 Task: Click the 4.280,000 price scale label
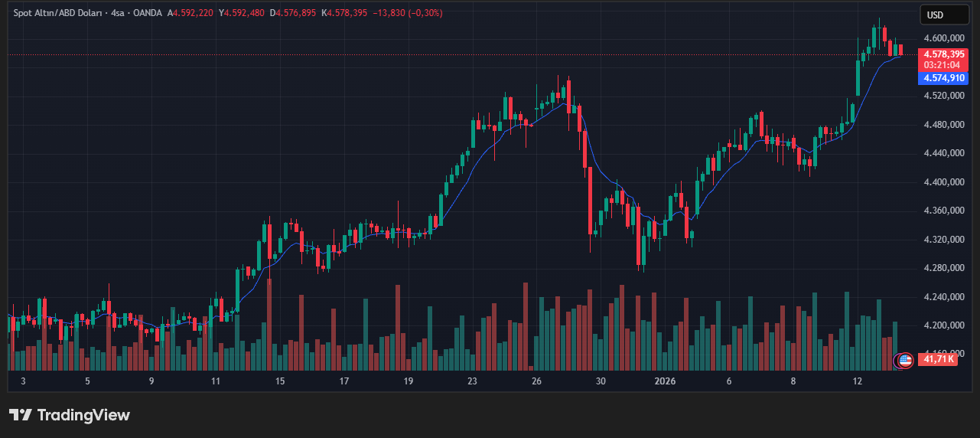coord(944,268)
